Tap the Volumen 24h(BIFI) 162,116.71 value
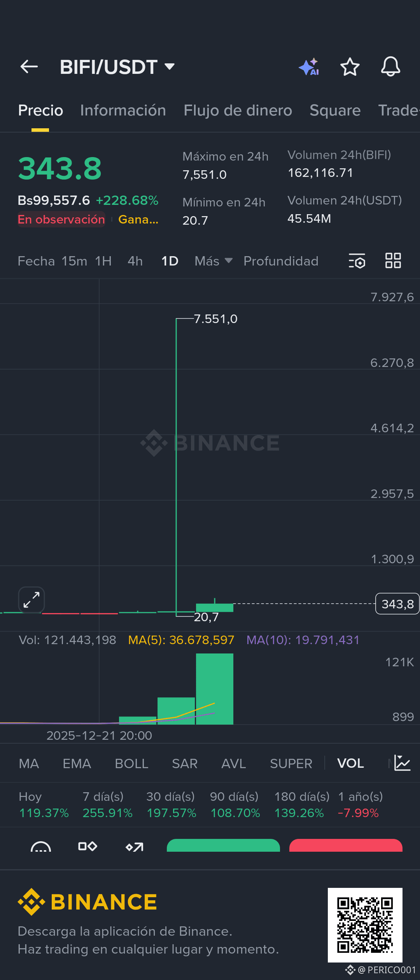420x980 pixels. pyautogui.click(x=320, y=173)
